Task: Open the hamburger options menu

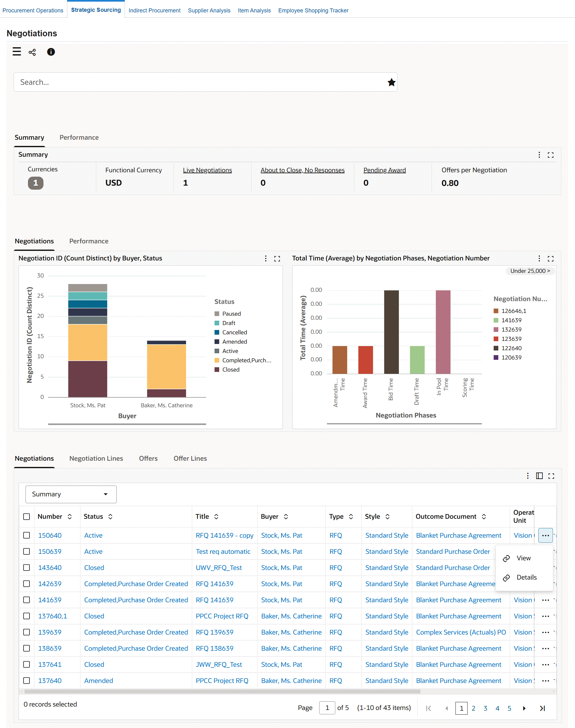Action: click(17, 52)
